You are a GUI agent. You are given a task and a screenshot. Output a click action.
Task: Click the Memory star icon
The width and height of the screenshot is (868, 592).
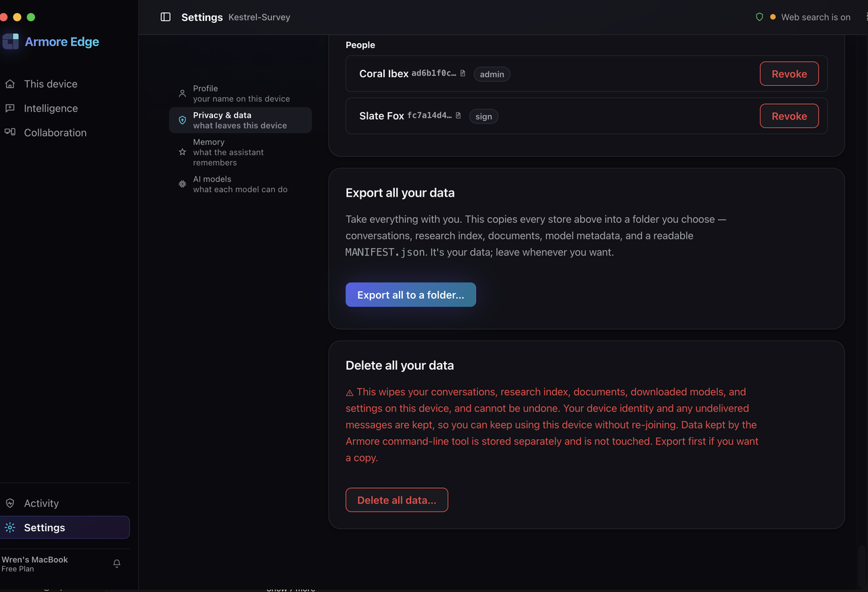(182, 152)
